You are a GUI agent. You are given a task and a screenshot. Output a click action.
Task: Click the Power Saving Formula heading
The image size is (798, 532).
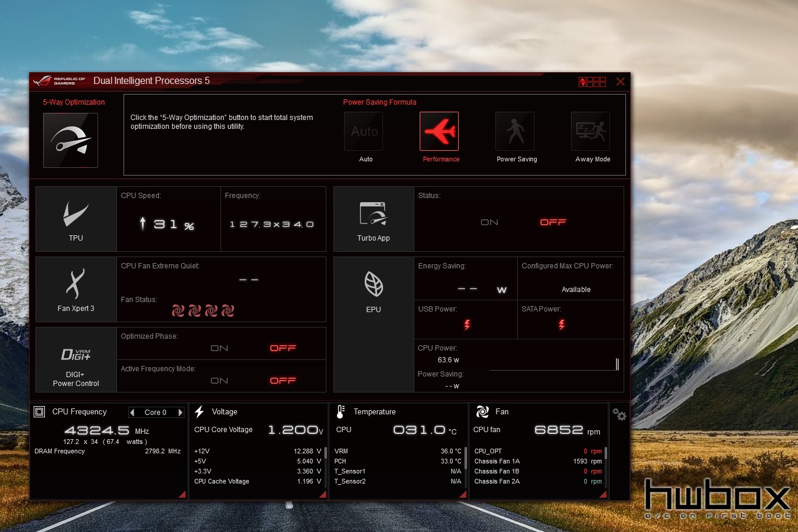[379, 102]
